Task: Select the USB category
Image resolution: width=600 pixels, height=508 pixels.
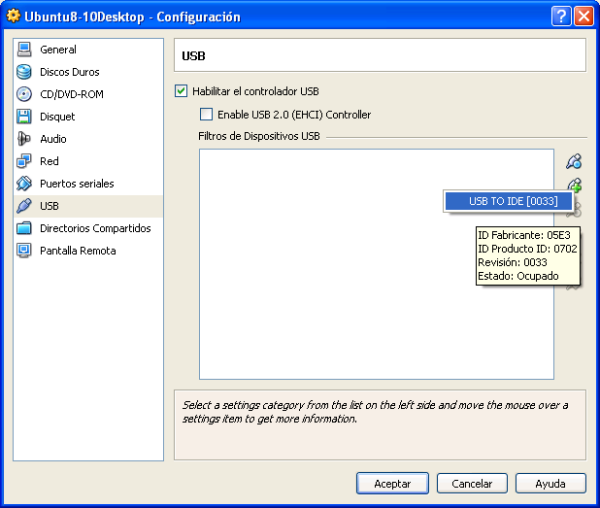Action: tap(49, 206)
